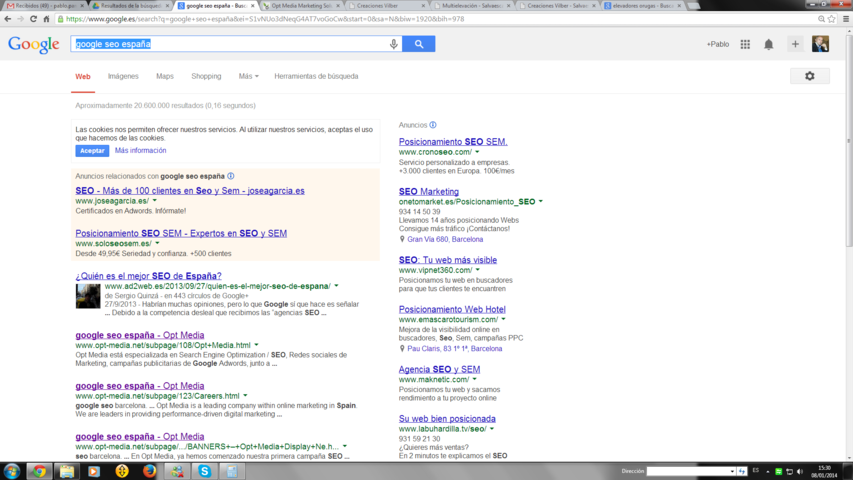Expand dropdown arrow beside www.emascarotourism.com
853x480 pixels.
point(503,319)
